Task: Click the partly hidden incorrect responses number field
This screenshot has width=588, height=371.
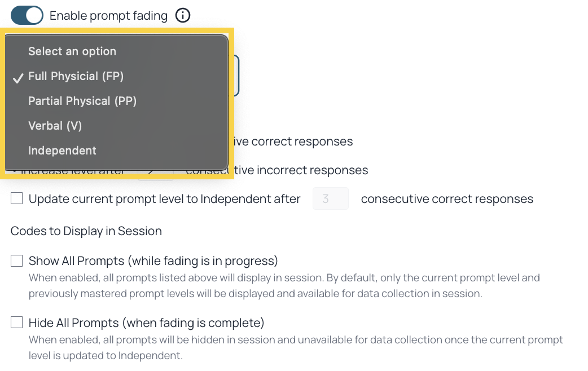Action: [156, 175]
